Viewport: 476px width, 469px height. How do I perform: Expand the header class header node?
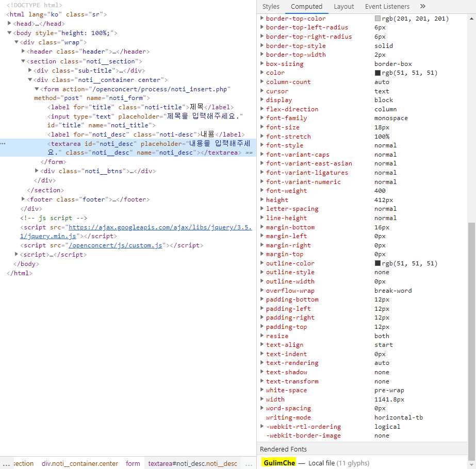click(x=23, y=51)
